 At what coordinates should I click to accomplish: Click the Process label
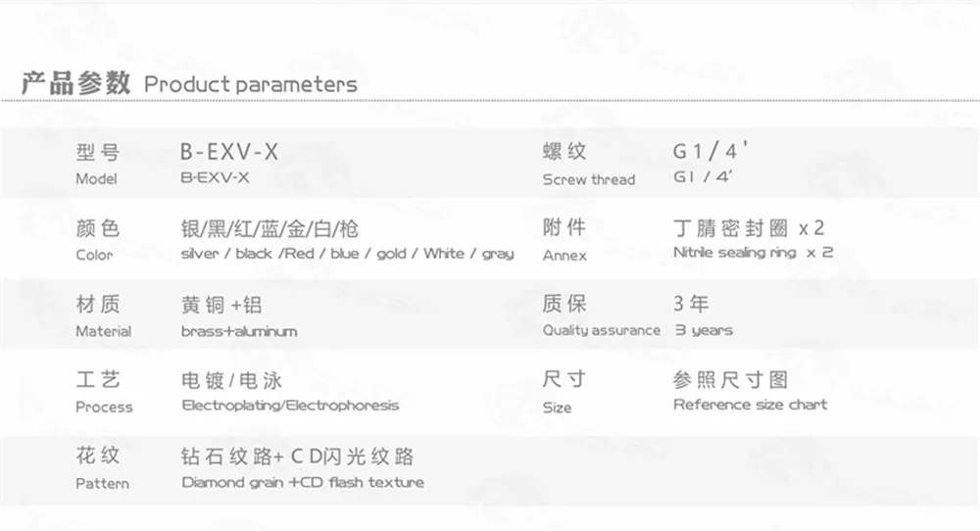click(x=105, y=408)
